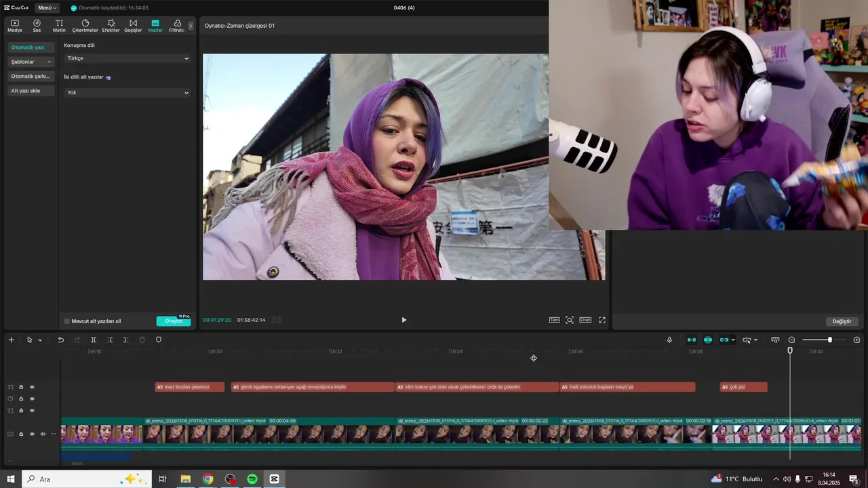Select Otomatik yazı in the sidebar
Image resolution: width=868 pixels, height=488 pixels.
tap(31, 47)
